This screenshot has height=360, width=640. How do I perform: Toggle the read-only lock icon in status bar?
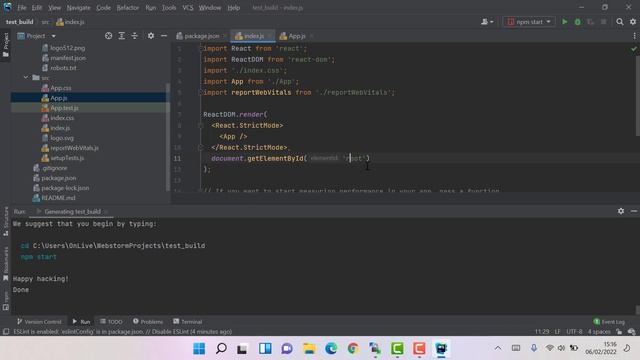click(619, 331)
